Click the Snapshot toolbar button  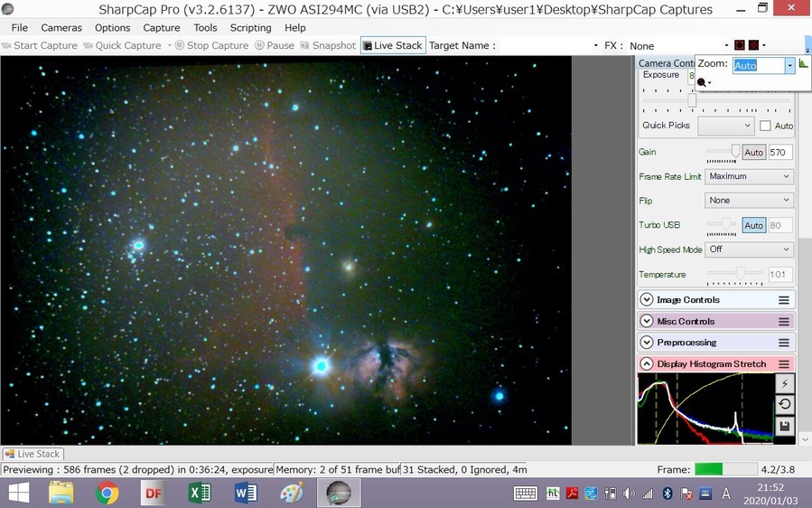coord(328,45)
